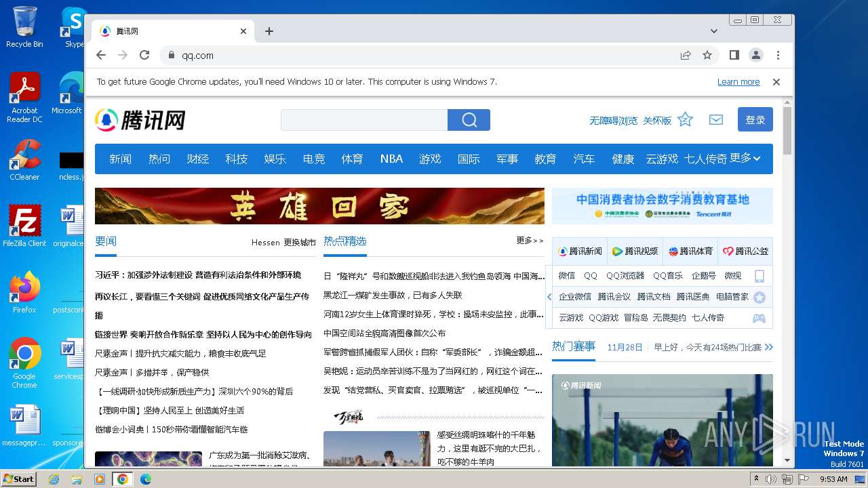
Task: Click 更换城市 to change city
Action: click(x=300, y=243)
